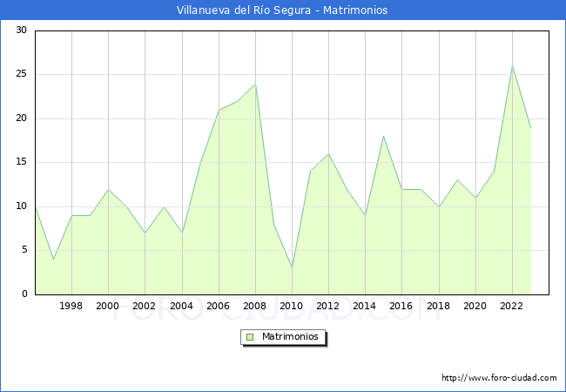Click the y-axis label 20
566x392 pixels.
click(21, 118)
